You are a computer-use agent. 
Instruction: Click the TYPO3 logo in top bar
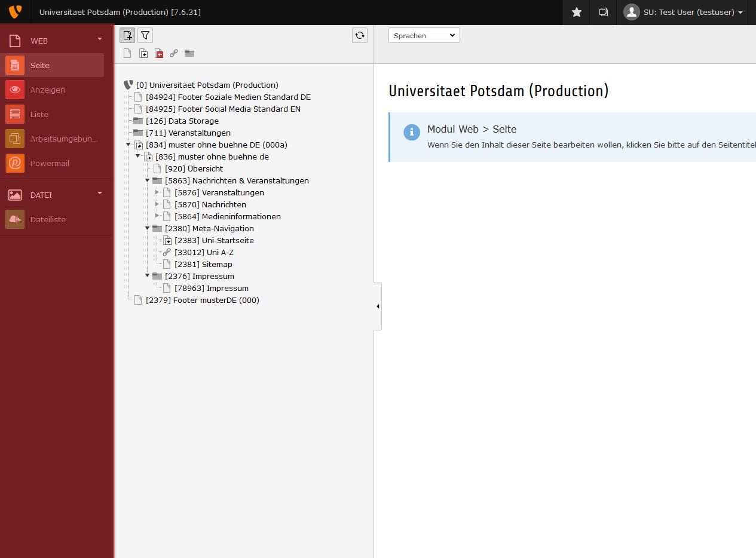click(15, 12)
